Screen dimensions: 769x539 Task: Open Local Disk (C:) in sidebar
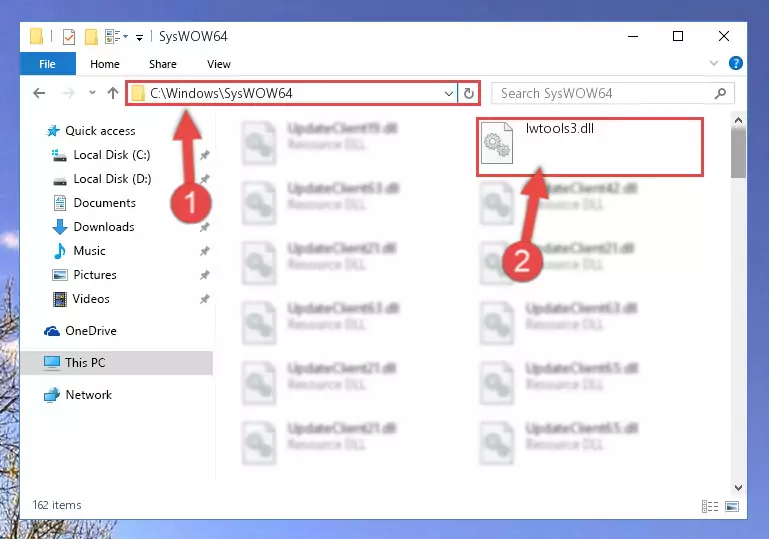(112, 155)
